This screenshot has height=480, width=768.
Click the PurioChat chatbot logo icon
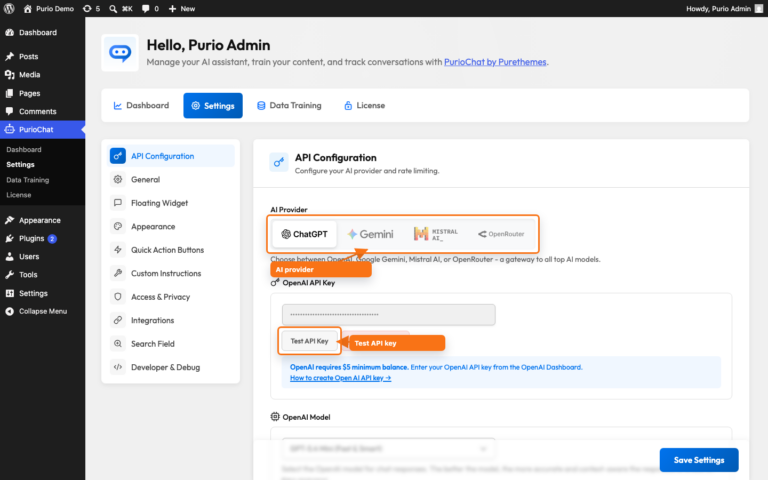point(120,52)
